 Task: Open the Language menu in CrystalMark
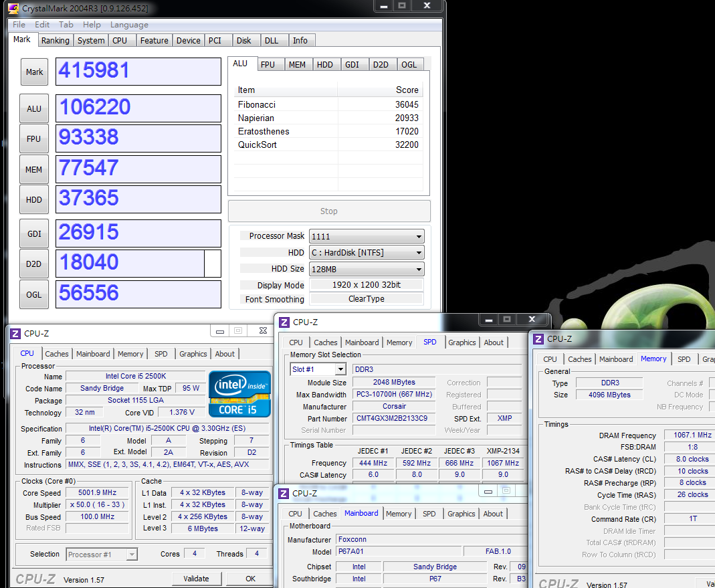tap(129, 25)
